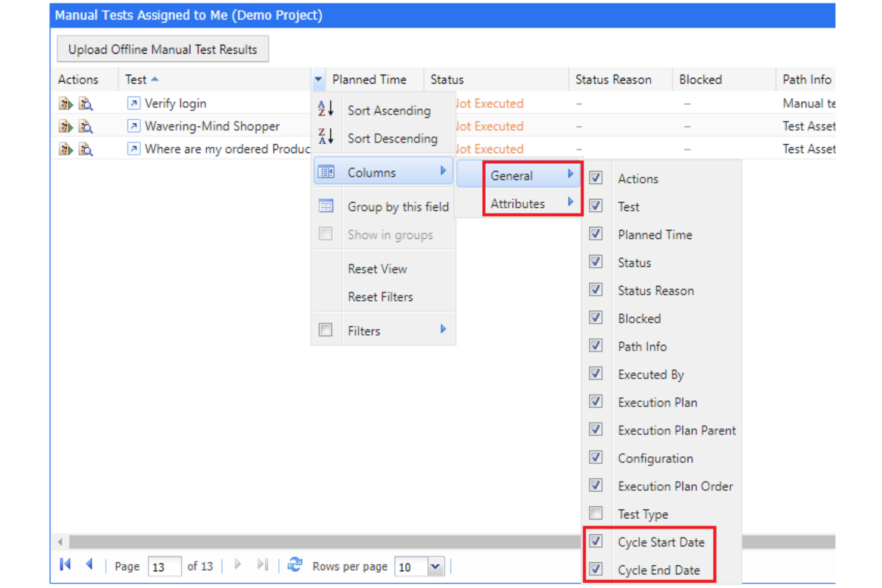
Task: Open link icon beside Where are my ordered Products
Action: (133, 148)
